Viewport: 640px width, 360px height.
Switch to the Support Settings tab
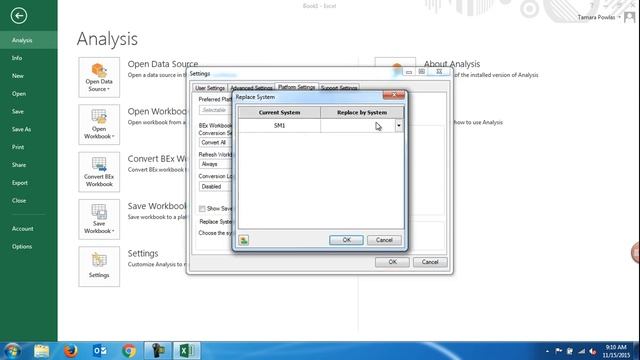pos(339,88)
